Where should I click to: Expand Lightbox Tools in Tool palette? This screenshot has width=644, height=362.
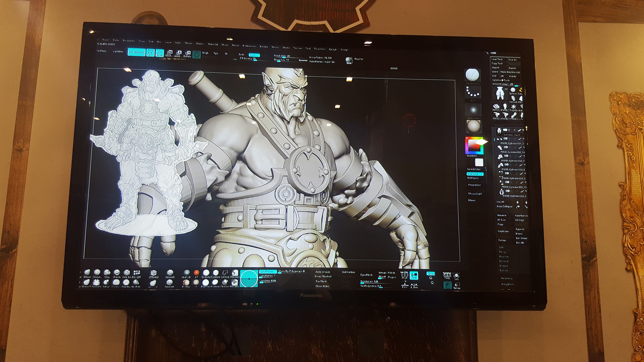pos(501,80)
